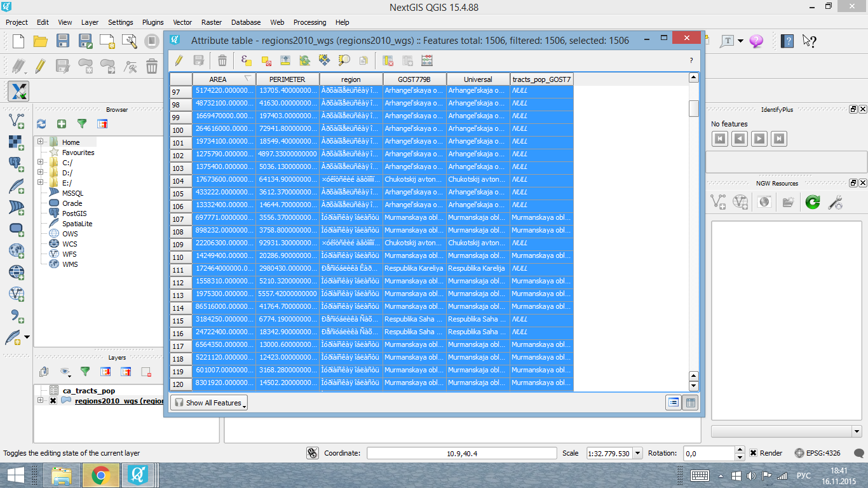The image size is (868, 488).
Task: Expand the C:/ drive in the Browser tree
Action: (x=40, y=162)
